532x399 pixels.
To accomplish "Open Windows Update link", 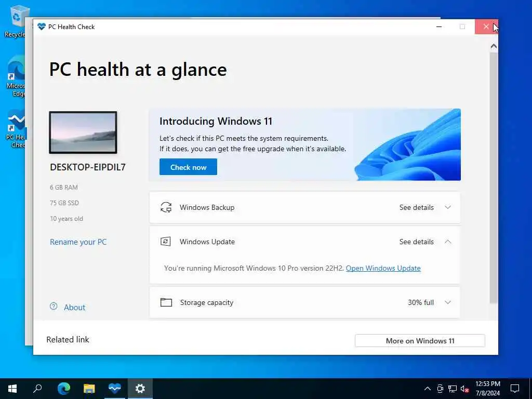I will point(383,268).
